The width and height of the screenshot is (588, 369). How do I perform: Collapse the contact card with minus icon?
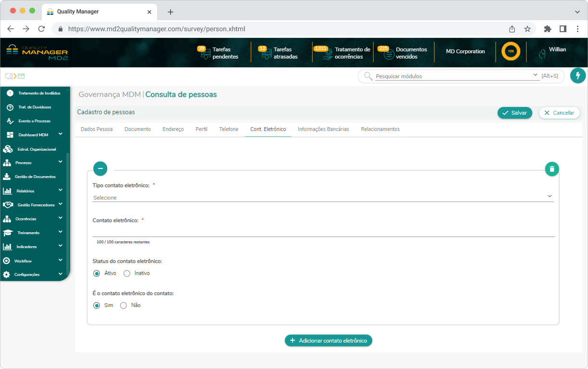pyautogui.click(x=100, y=168)
